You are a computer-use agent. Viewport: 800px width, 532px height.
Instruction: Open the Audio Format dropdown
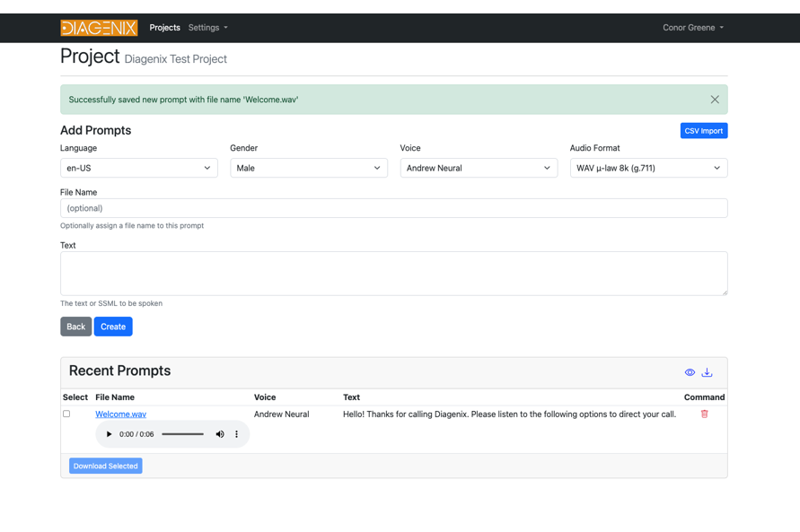click(648, 168)
